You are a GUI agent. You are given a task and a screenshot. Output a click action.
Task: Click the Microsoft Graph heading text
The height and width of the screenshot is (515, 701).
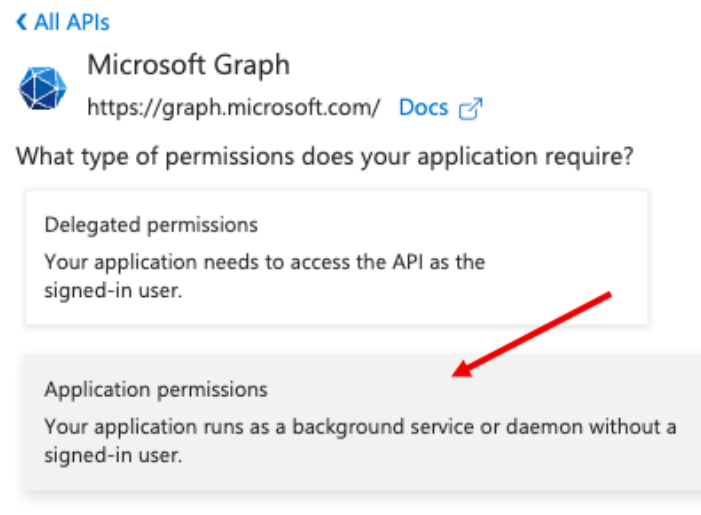pyautogui.click(x=189, y=65)
